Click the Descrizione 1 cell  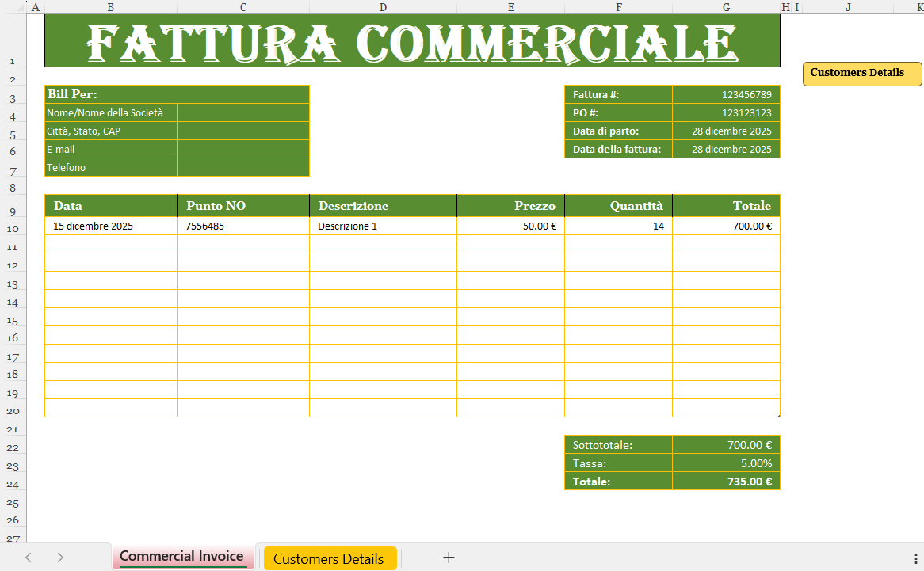(x=383, y=226)
